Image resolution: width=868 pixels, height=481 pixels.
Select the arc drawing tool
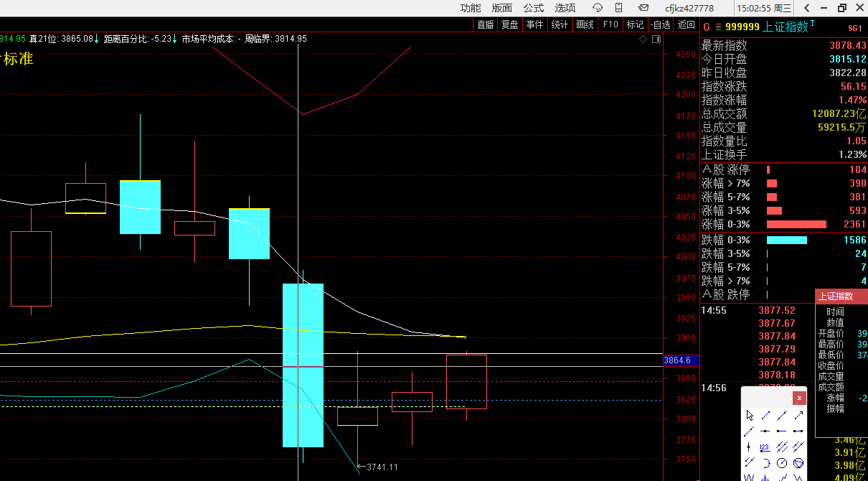[766, 463]
